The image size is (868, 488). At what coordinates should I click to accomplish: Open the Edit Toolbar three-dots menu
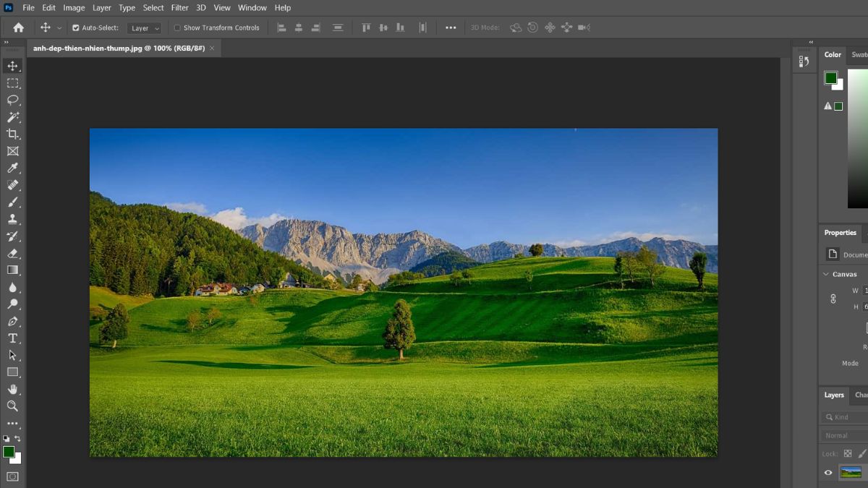tap(12, 423)
